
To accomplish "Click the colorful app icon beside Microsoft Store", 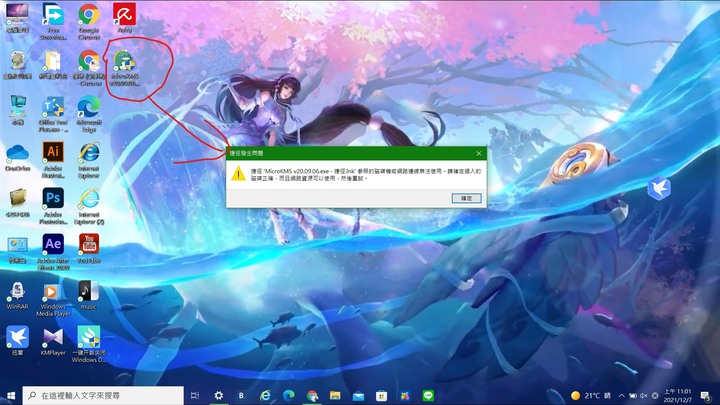I will pyautogui.click(x=405, y=395).
